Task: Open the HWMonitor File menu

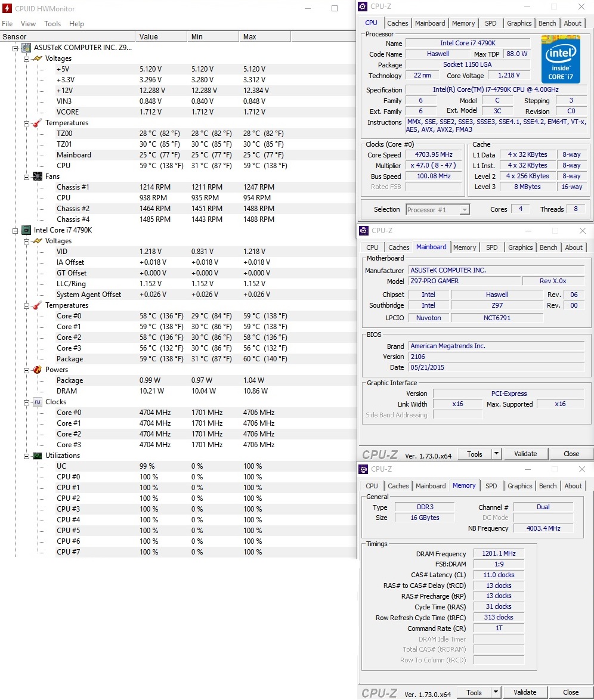Action: [7, 24]
